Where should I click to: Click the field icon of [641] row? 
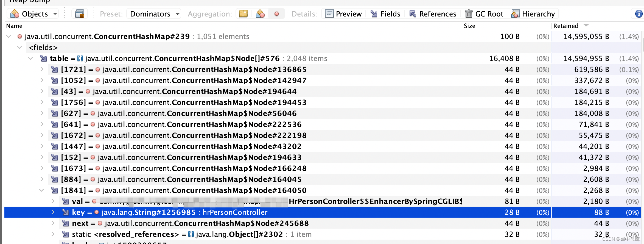(54, 124)
